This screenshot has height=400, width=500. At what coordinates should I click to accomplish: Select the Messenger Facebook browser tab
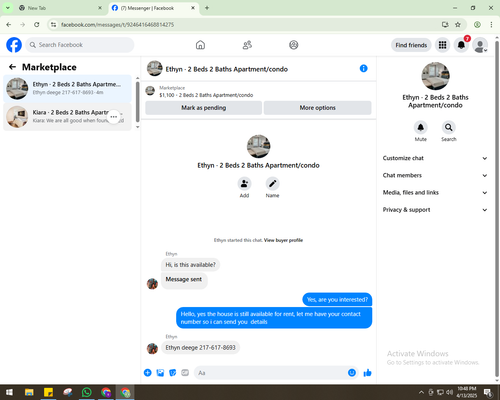click(x=153, y=8)
